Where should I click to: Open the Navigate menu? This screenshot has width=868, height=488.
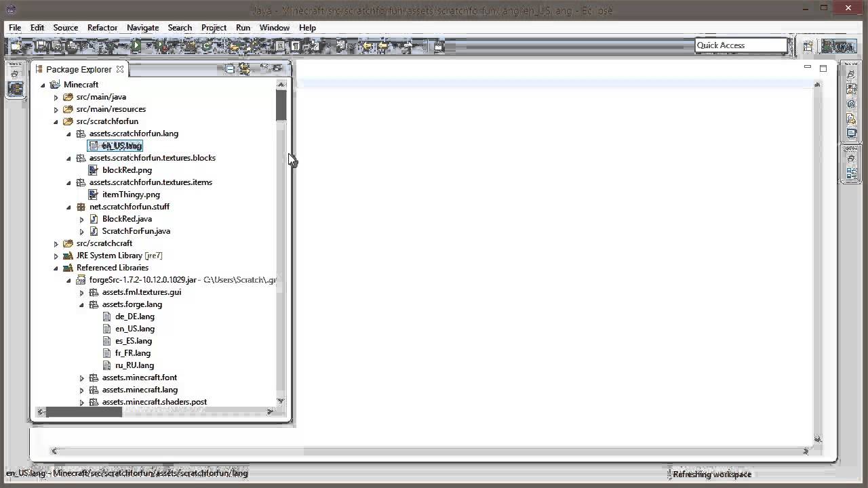[142, 28]
